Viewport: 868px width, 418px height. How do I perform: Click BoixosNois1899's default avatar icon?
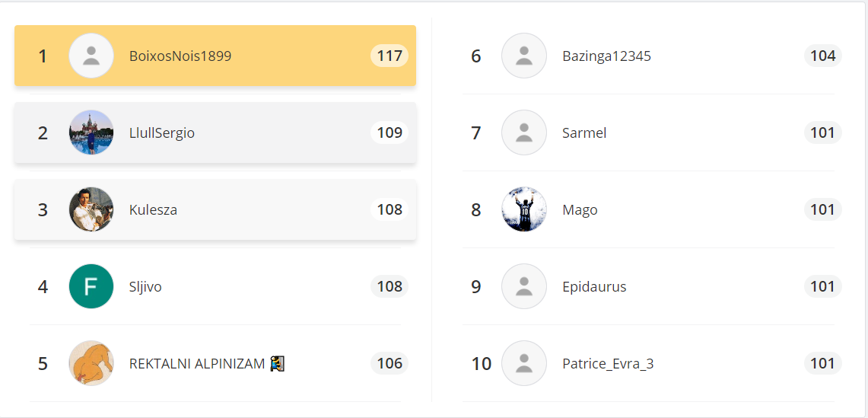click(91, 56)
